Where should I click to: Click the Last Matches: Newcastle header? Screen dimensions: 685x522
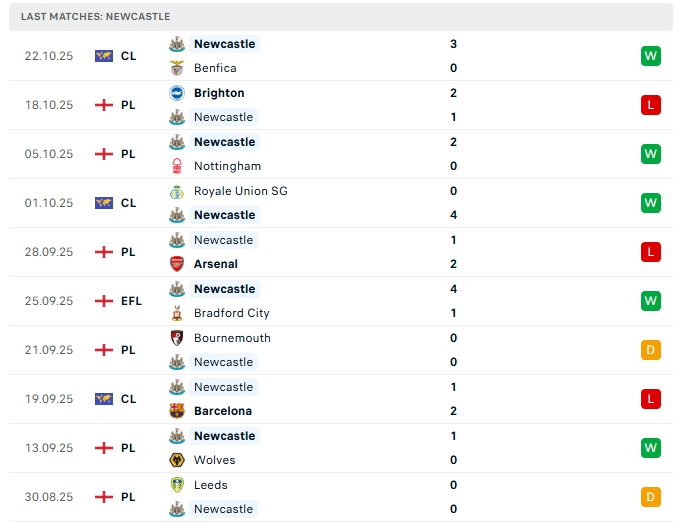95,17
